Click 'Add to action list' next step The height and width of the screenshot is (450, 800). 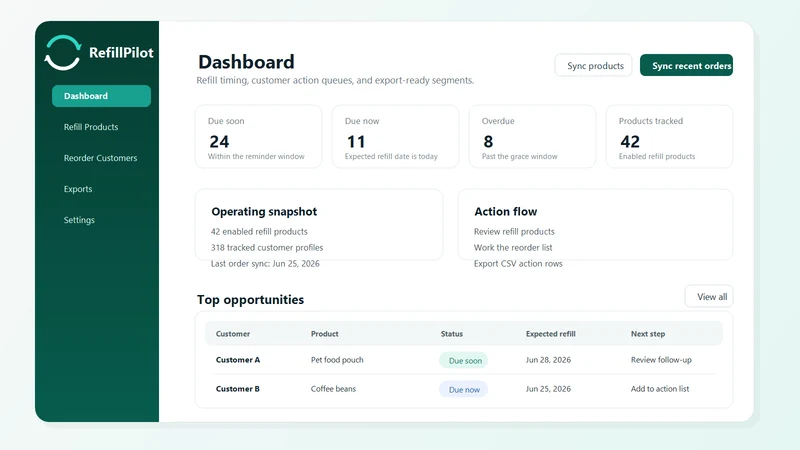660,389
